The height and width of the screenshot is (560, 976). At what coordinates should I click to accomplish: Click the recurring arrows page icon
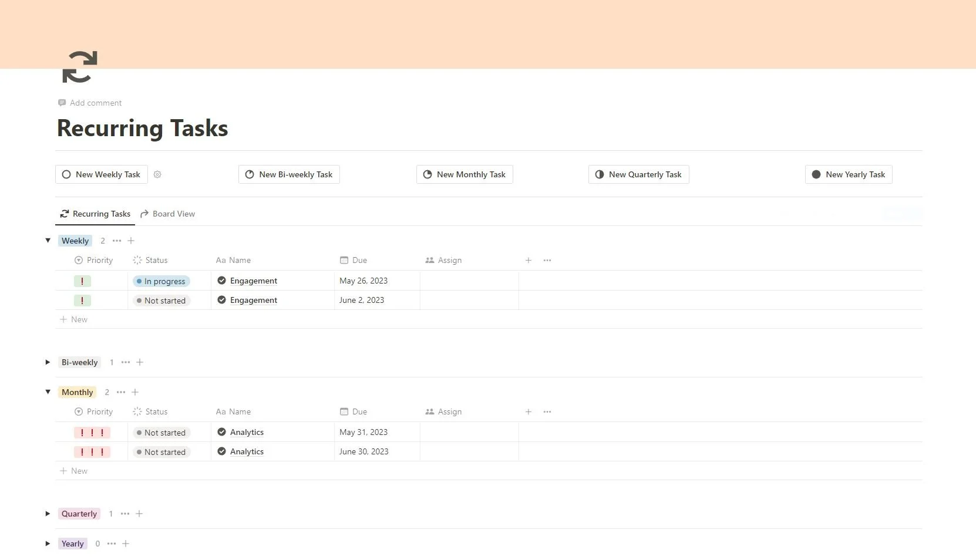pos(80,66)
